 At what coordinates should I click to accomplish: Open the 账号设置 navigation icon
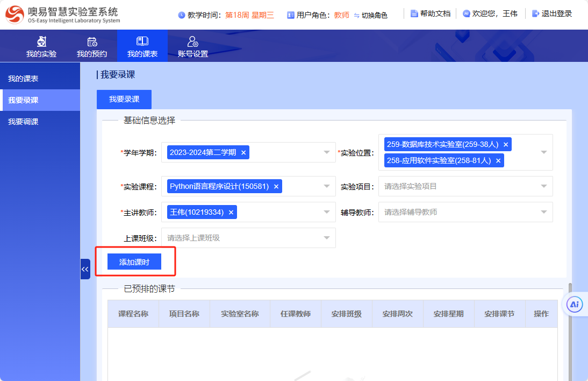coord(192,42)
